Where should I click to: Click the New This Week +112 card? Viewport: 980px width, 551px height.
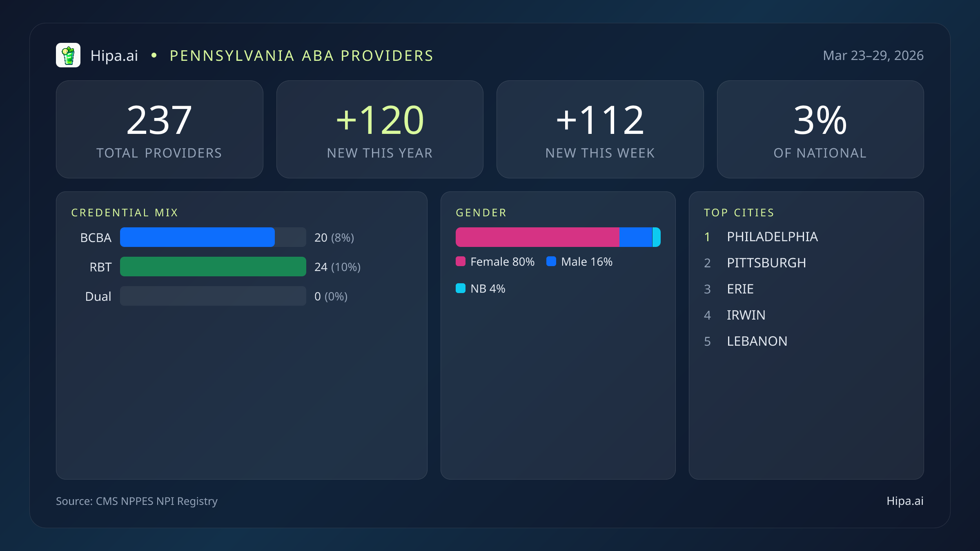(600, 129)
